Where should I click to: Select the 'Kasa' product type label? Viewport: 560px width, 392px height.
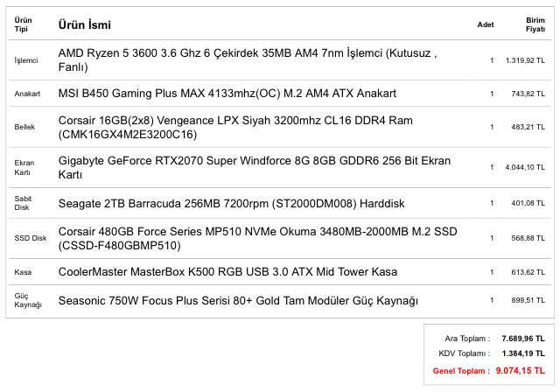tap(23, 272)
